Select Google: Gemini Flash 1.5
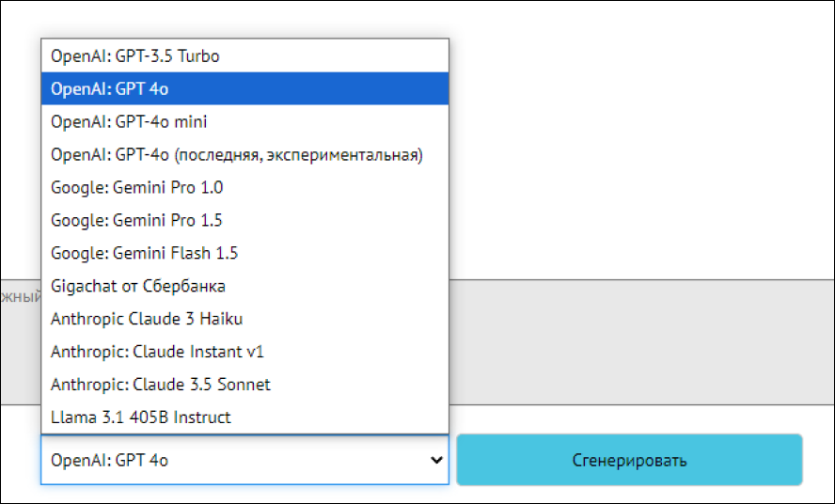 coord(145,254)
